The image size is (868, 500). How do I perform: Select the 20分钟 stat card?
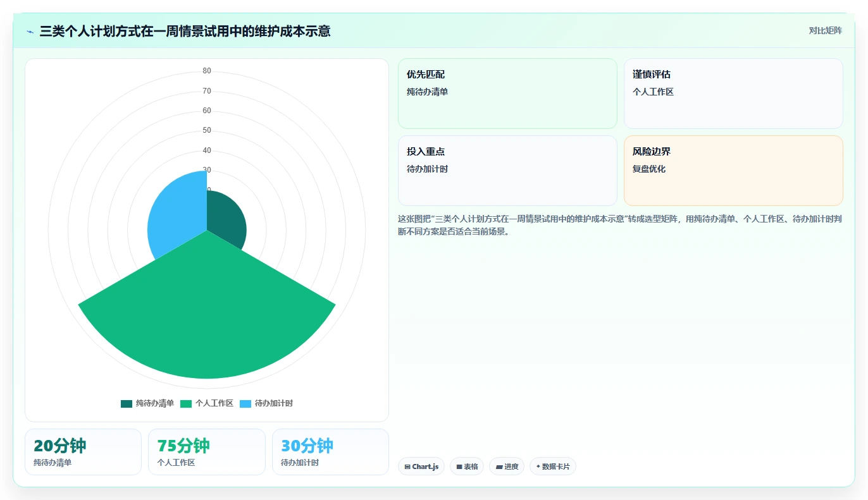tap(83, 452)
